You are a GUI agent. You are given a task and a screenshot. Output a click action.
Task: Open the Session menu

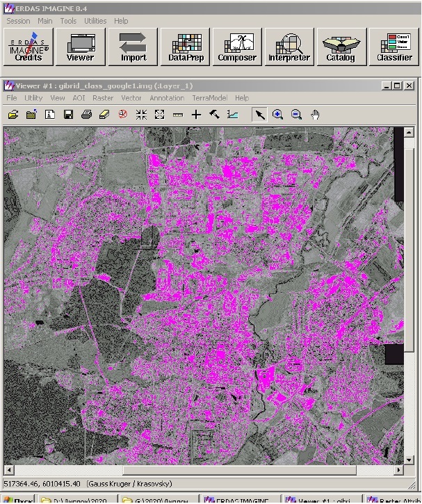click(x=18, y=21)
